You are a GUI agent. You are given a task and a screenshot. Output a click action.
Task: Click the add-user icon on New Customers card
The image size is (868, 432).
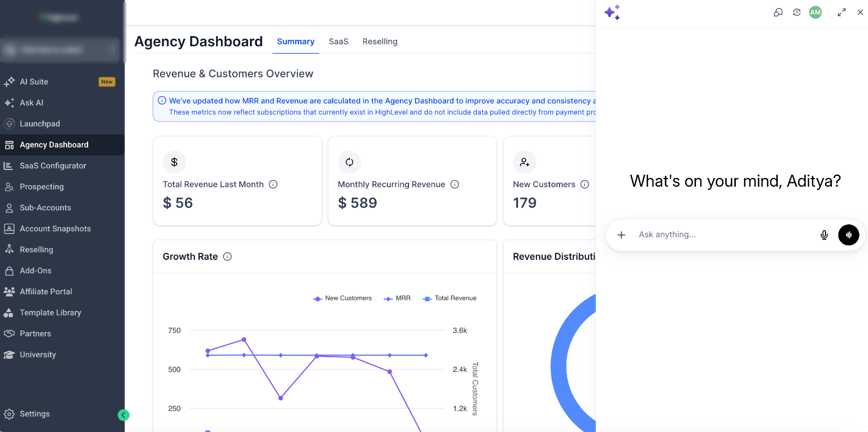click(525, 162)
